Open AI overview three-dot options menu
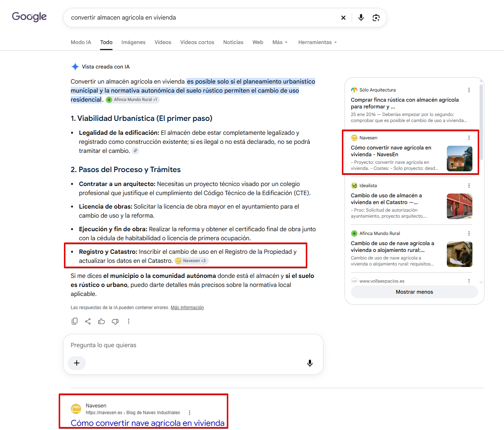Screen dimensions: 504x430 [x=129, y=321]
